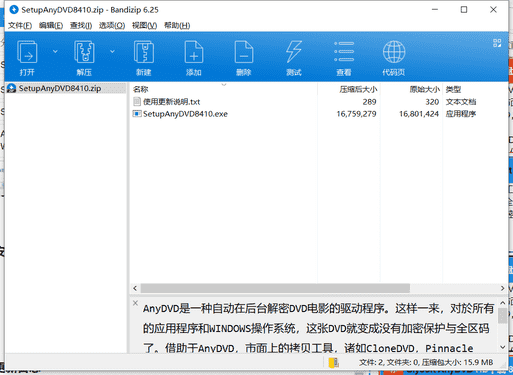This screenshot has width=513, height=375.
Task: Click the comment panel vertical scrollbar thumb
Action: pos(503,316)
